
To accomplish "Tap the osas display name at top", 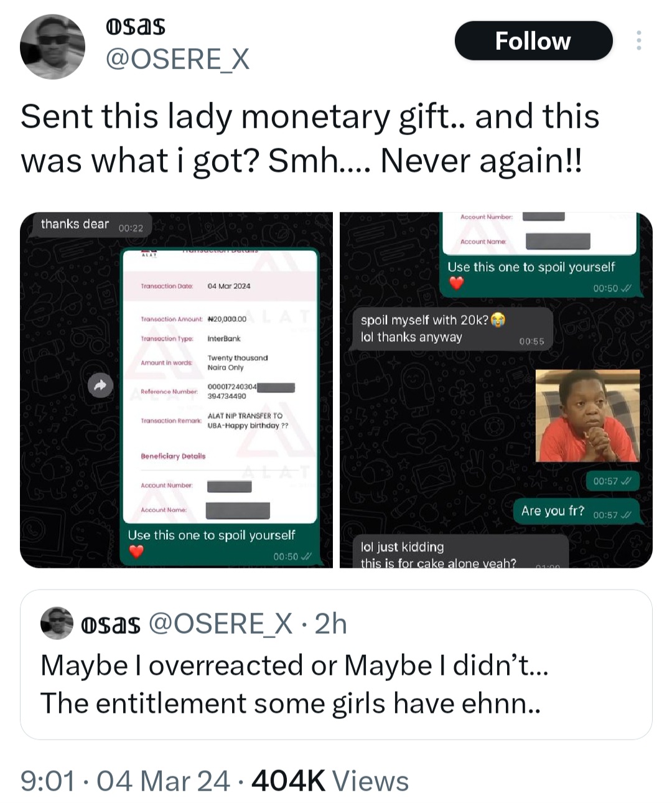I will (136, 27).
